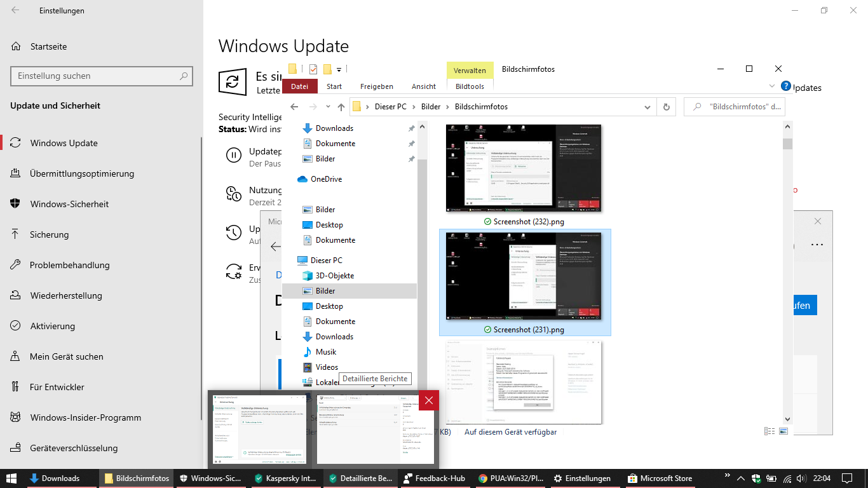
Task: Open the Action Center notifications panel
Action: pyautogui.click(x=847, y=478)
